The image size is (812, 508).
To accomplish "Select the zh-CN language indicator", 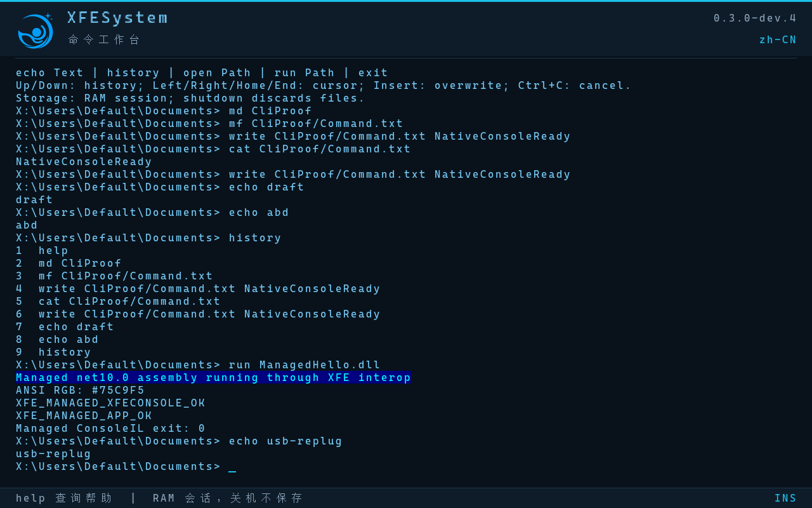I will point(778,39).
